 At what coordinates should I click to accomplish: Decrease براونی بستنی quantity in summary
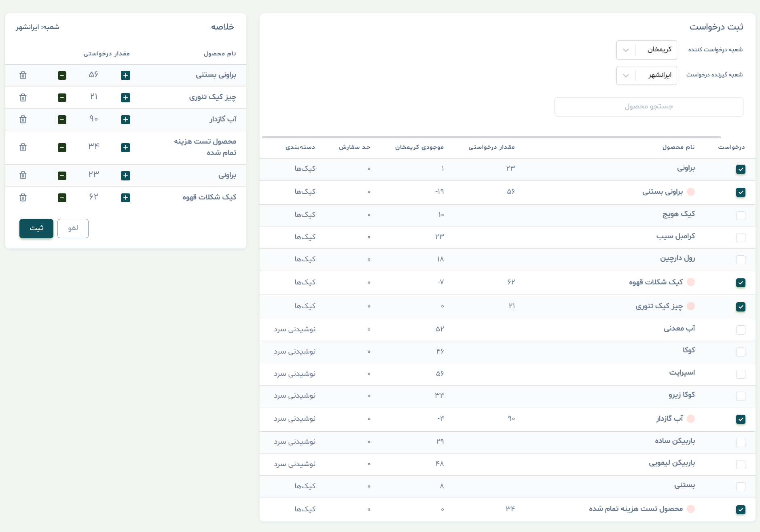(62, 75)
